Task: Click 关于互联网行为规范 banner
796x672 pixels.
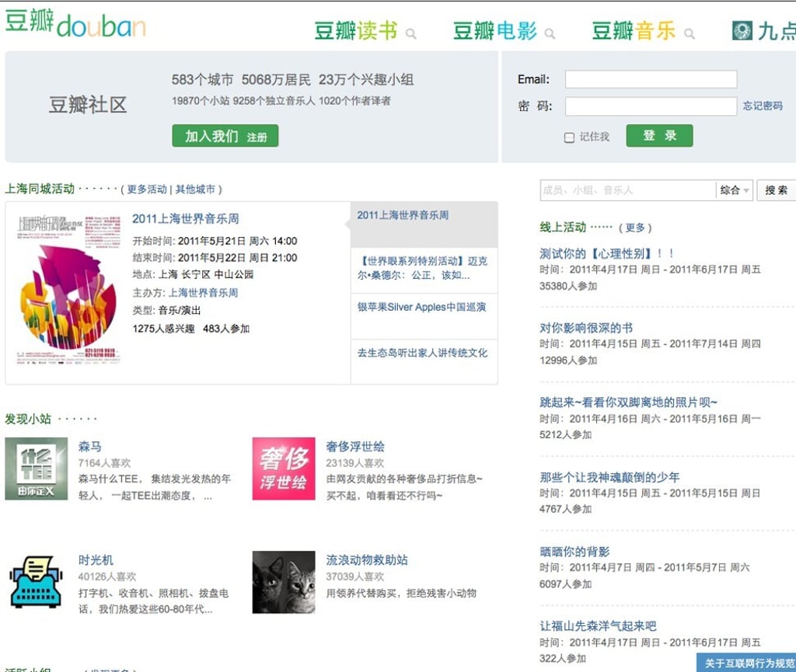Action: (746, 663)
